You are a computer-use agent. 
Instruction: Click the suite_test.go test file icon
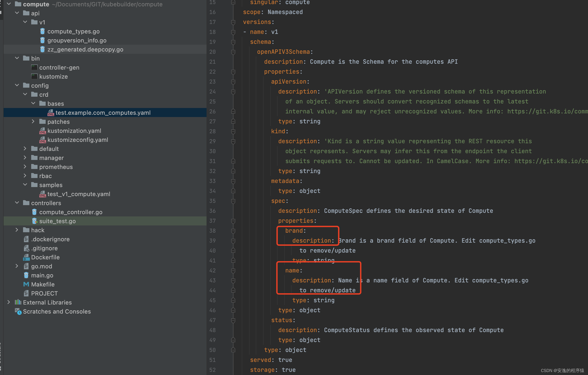(x=34, y=221)
